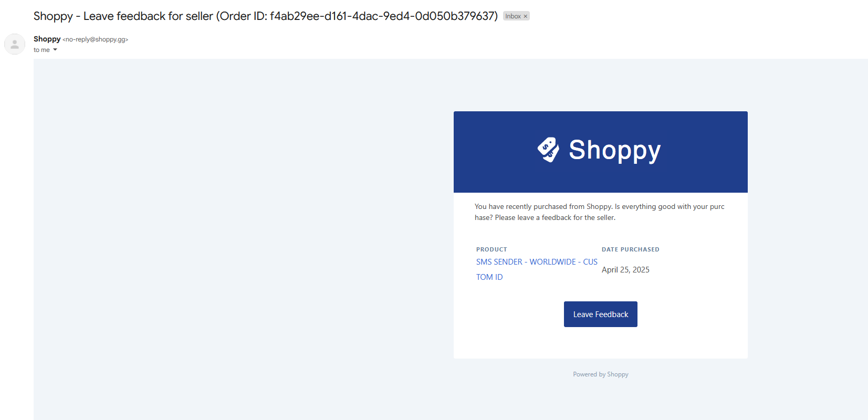Viewport: 868px width, 420px height.
Task: Click the 'You have recently purchased' message text
Action: coord(599,212)
